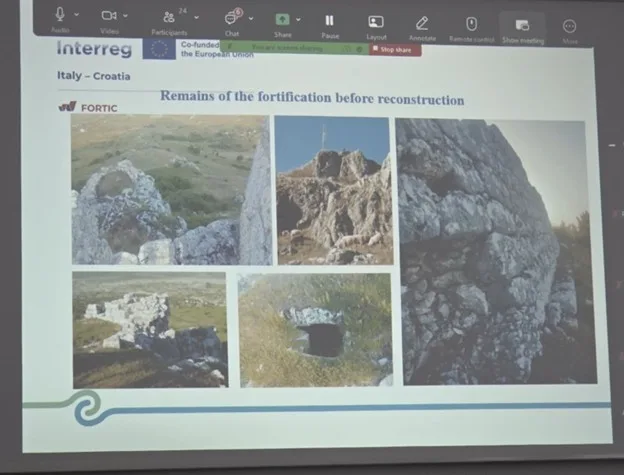Toggle the Video camera icon
Screen dimensions: 624x475
click(109, 16)
